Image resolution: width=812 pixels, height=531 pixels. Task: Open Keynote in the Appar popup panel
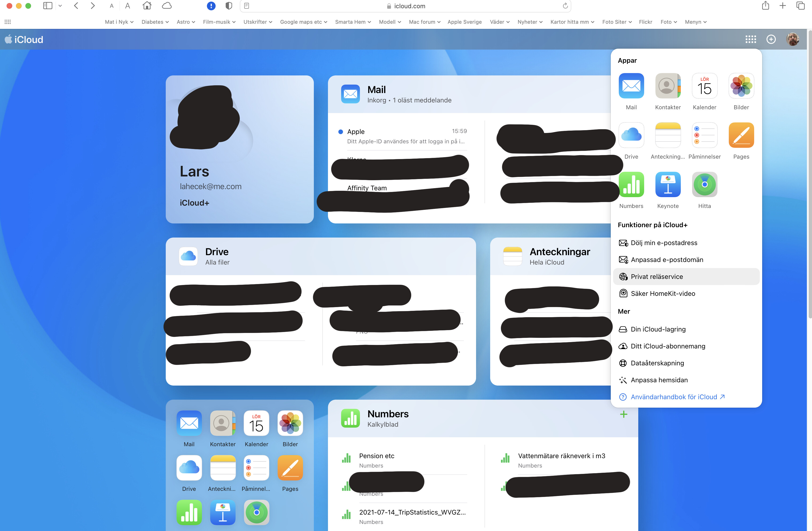click(668, 184)
